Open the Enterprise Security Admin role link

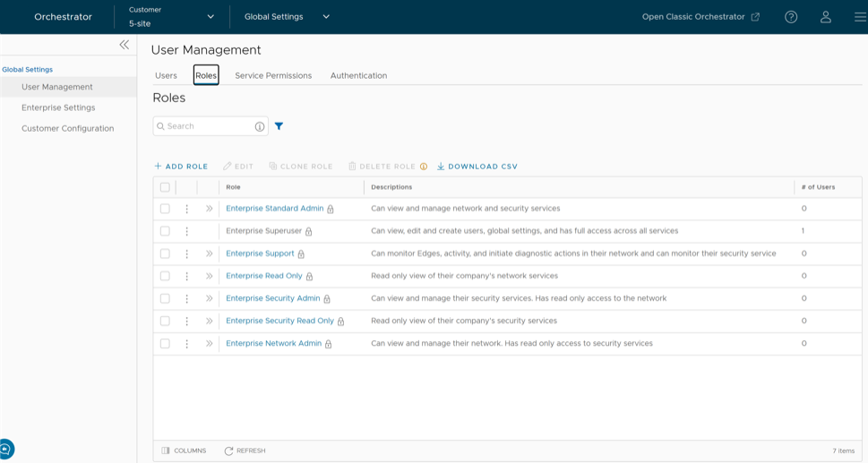tap(272, 298)
